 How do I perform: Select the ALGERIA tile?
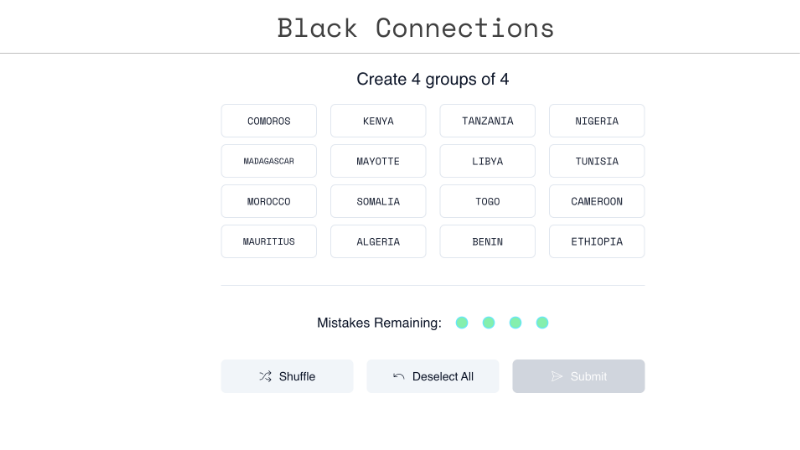(x=378, y=241)
